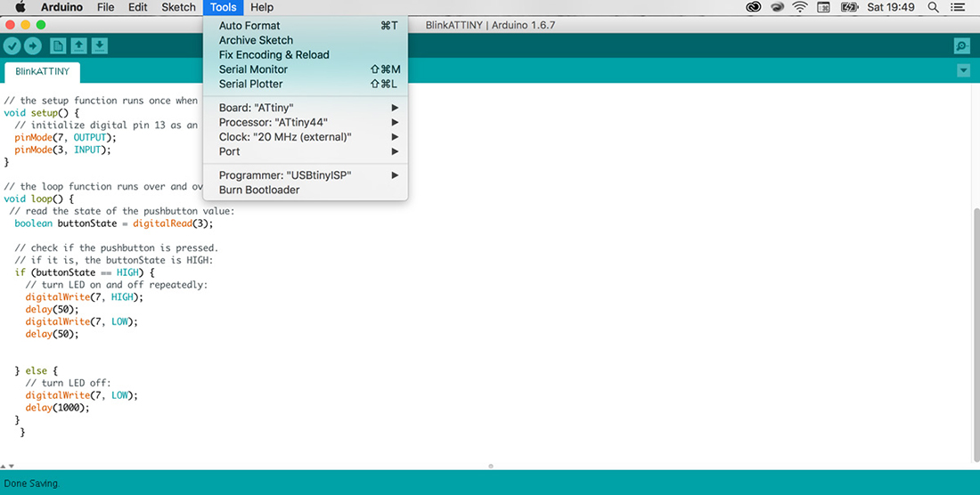Click the vertical editor scrollbar

pos(976,334)
